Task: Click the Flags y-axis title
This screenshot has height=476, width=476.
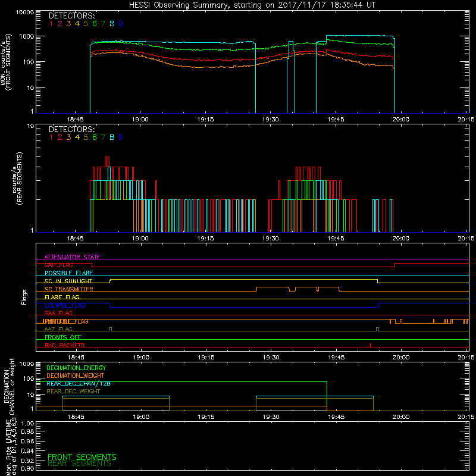Action: [24, 297]
